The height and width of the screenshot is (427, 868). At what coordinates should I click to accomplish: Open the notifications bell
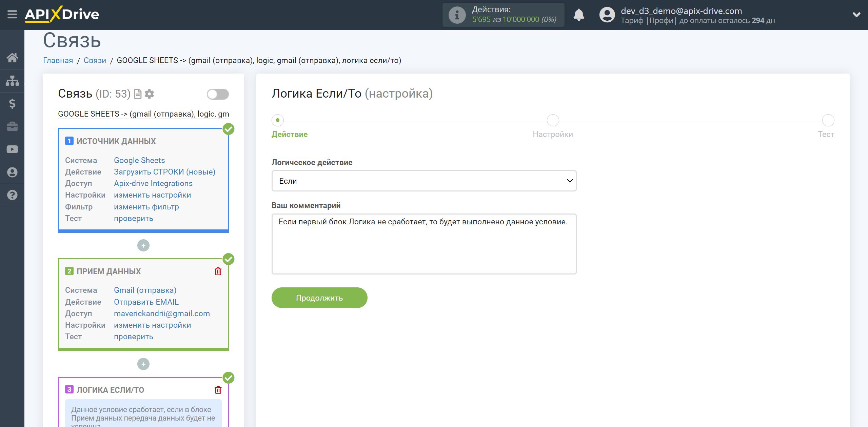[x=579, y=15]
